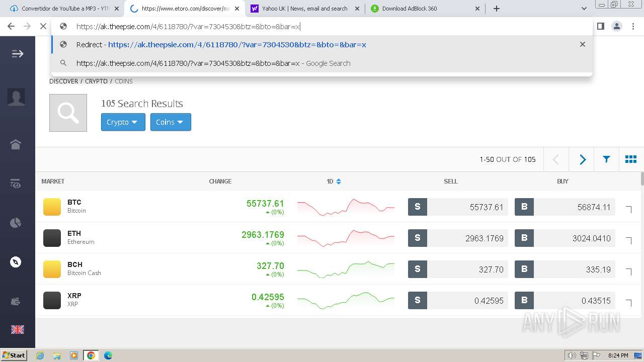Open the Windows Start menu

[x=14, y=355]
